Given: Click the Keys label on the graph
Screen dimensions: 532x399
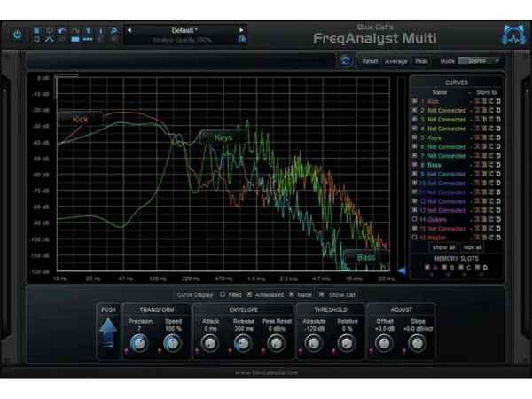Looking at the screenshot, I should click(x=223, y=137).
